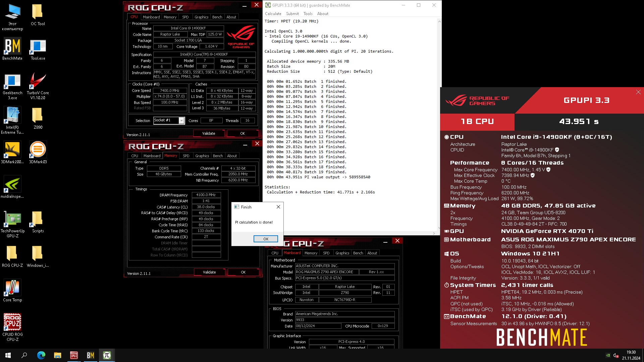Screen dimensions: 644x362
Task: Open GPUPI Calculate menu
Action: coord(273,14)
